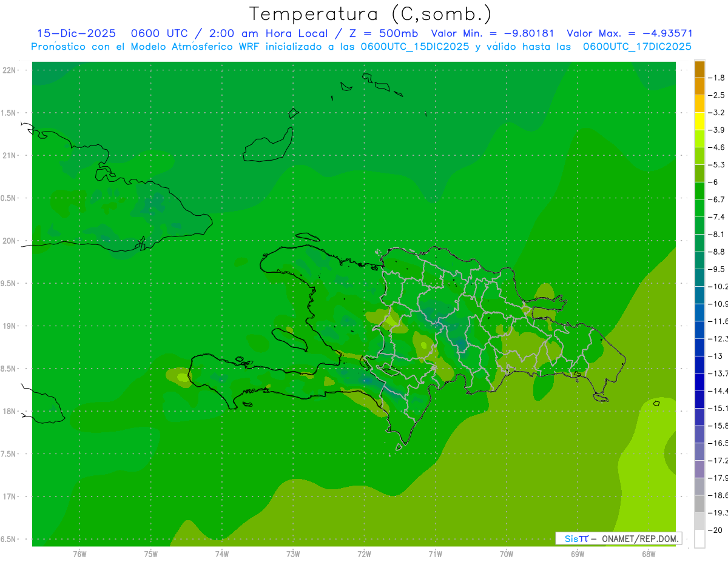Click the -3.9 legend value
This screenshot has width=728, height=562.
[x=716, y=130]
